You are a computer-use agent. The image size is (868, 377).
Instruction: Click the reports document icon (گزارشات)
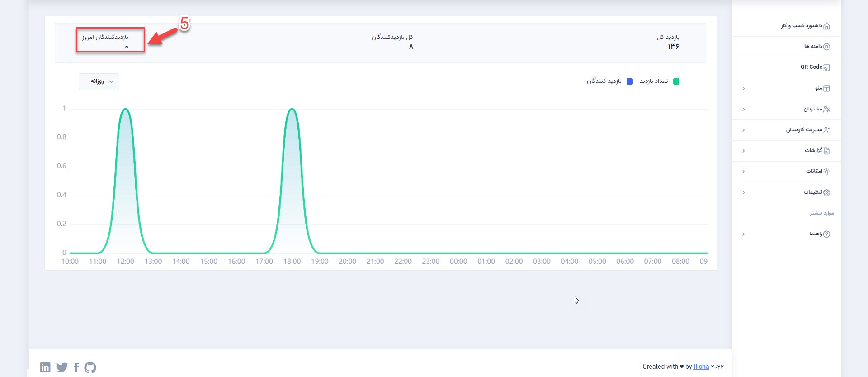click(827, 151)
